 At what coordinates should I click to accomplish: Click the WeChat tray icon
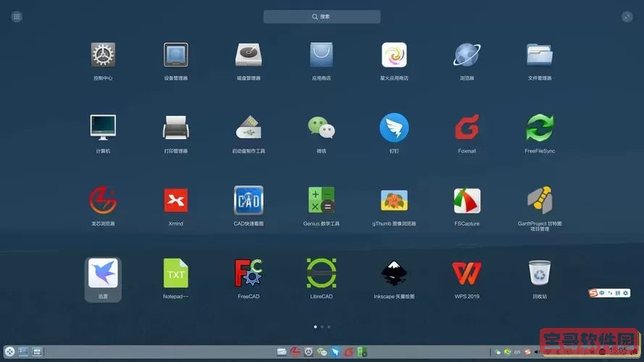pos(498,352)
